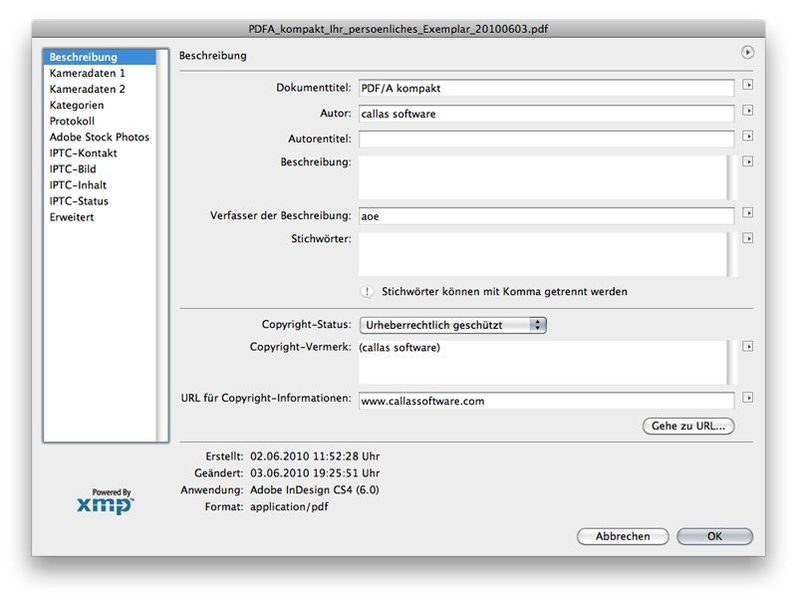
Task: Click the Geändert date value text
Action: [x=315, y=473]
